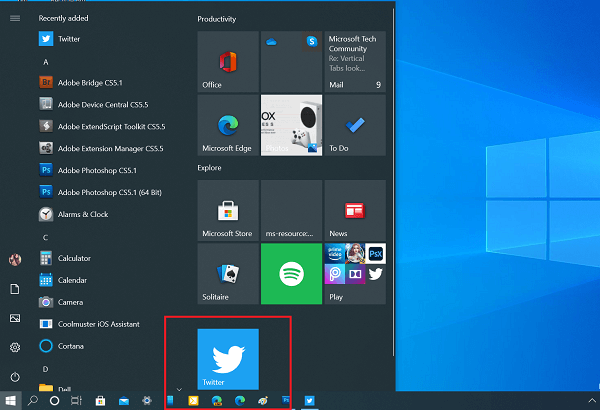
Task: Open the PsX app in Play folder
Action: tap(375, 253)
